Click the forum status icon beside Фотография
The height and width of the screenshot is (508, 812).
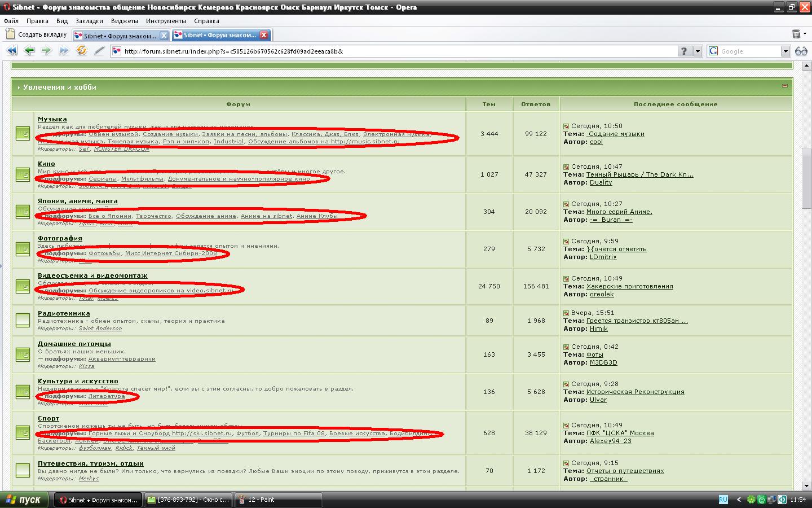click(x=23, y=249)
